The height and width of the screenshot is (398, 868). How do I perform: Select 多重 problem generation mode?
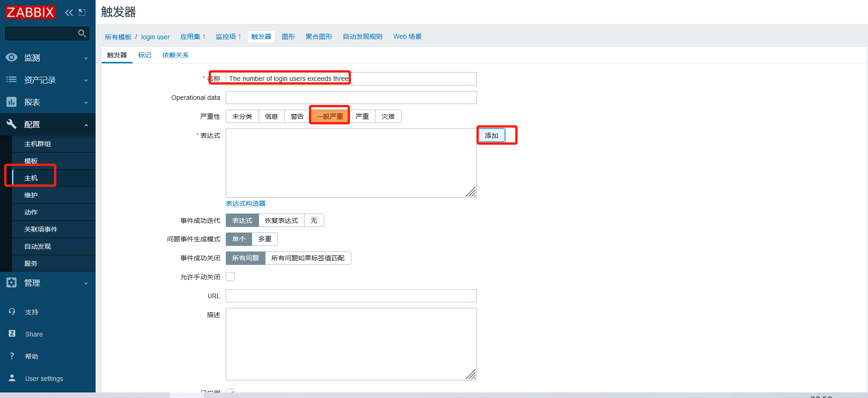pos(265,239)
